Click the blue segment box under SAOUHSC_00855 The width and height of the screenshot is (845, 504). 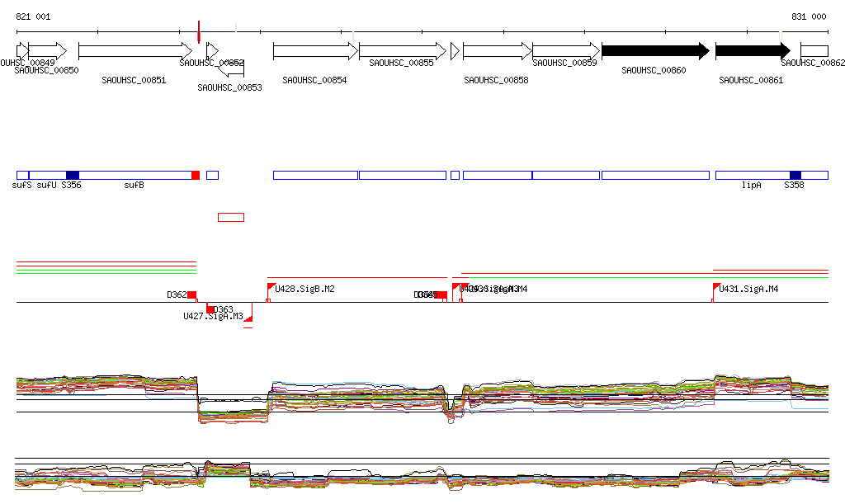[x=403, y=175]
